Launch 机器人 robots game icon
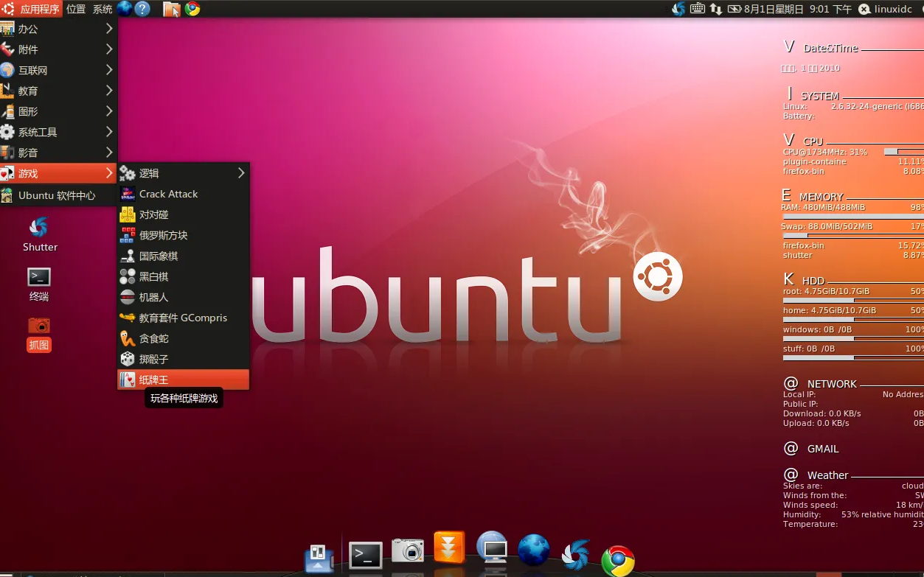The width and height of the screenshot is (924, 577). (128, 297)
